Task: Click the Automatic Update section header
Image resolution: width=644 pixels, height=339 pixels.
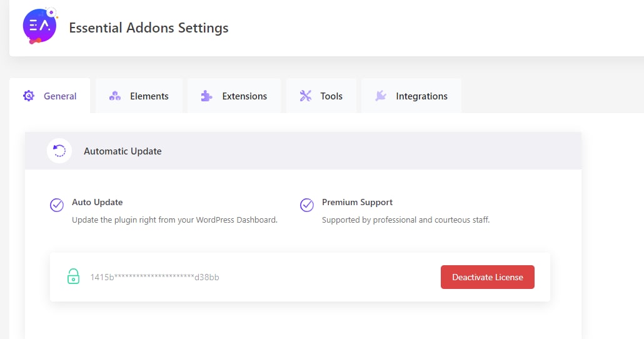Action: point(303,151)
